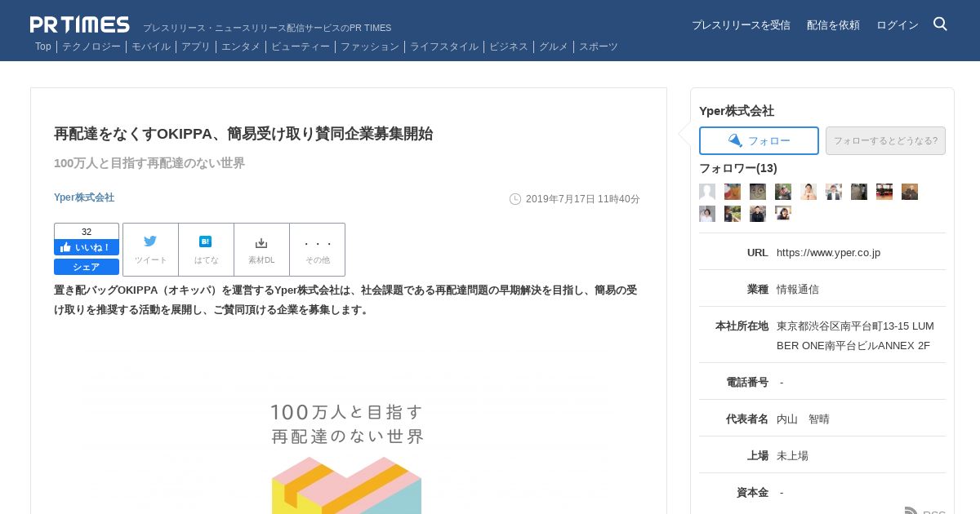This screenshot has width=980, height=514.
Task: Click 配信を依頼 link
Action: click(x=833, y=25)
